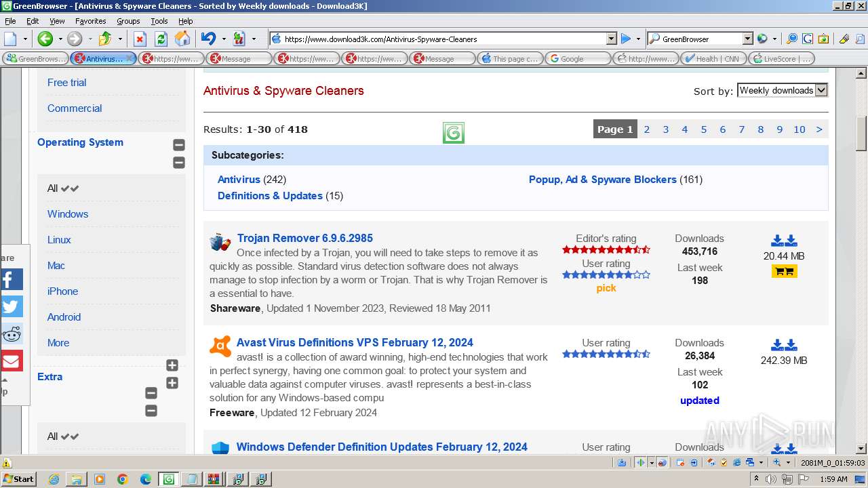The width and height of the screenshot is (868, 488).
Task: Click the vertical scrollbar down arrow
Action: tap(861, 448)
